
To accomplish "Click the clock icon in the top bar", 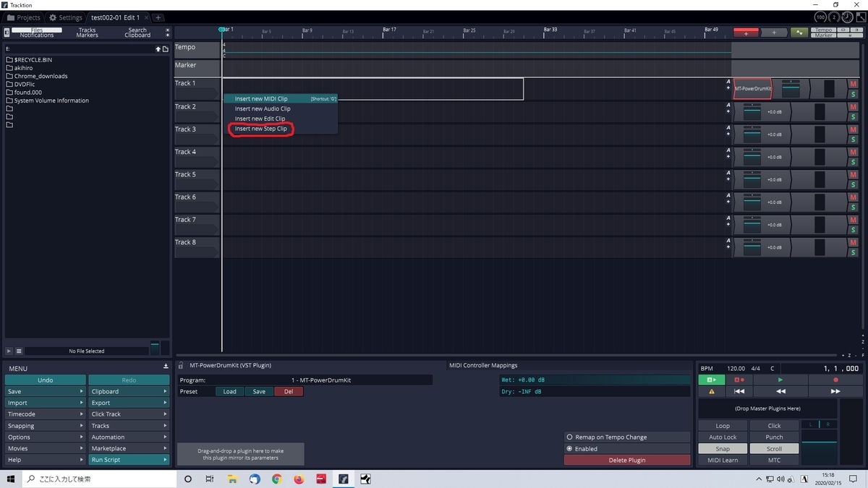I will point(847,17).
